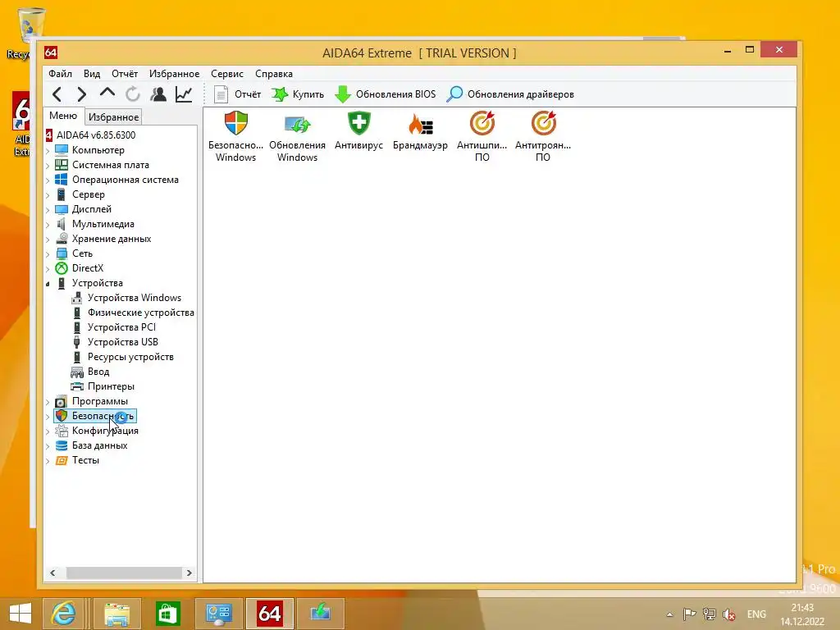The image size is (840, 630).
Task: Open the Action Center flag tray icon
Action: tap(689, 614)
